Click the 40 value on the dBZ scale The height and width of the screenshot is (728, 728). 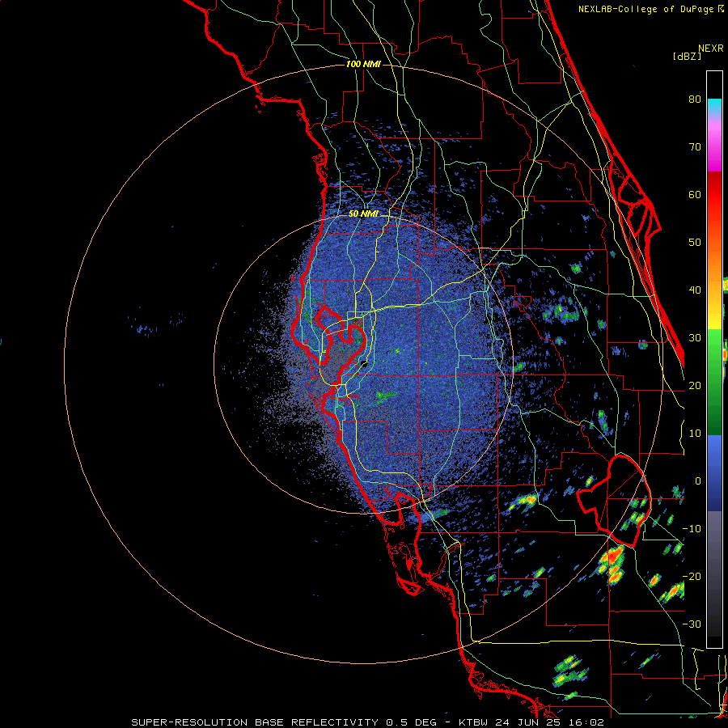click(695, 290)
